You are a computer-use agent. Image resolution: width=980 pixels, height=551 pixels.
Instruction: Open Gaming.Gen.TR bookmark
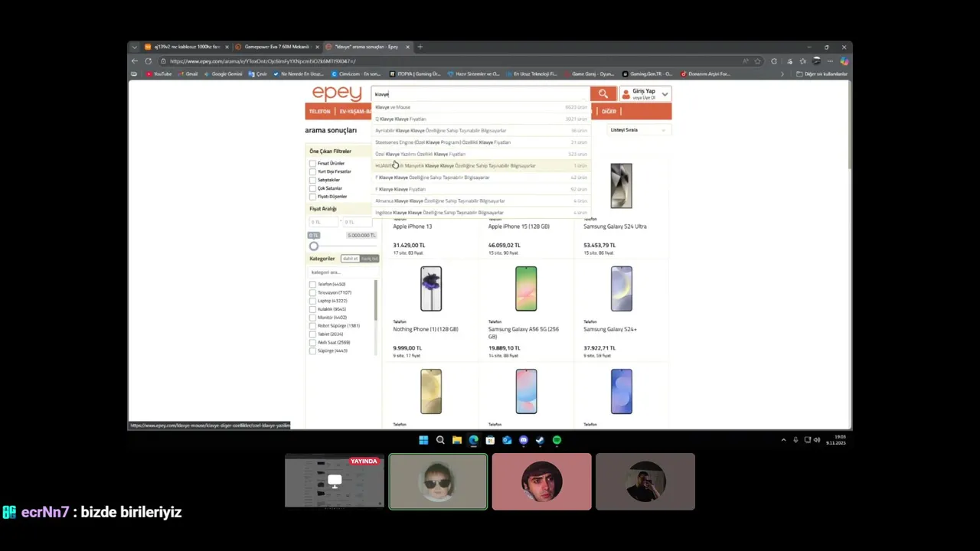[x=647, y=74]
